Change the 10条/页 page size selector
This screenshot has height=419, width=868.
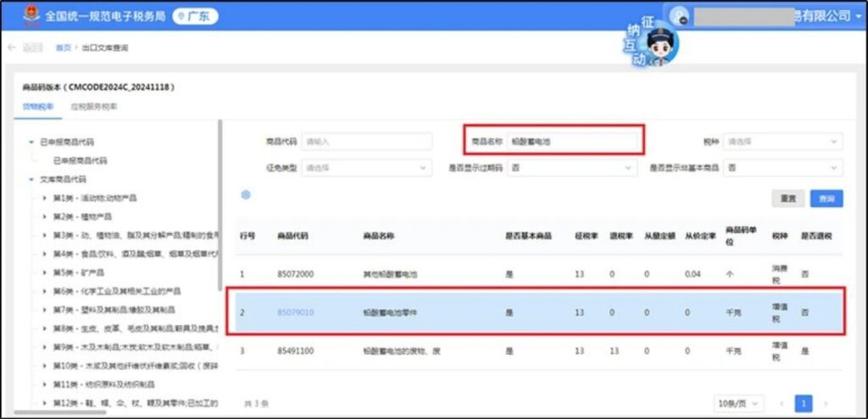[739, 404]
